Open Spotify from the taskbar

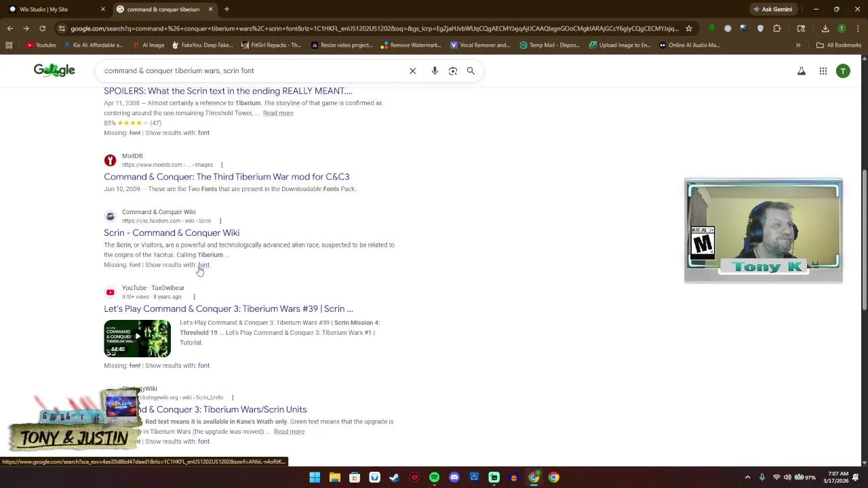[x=434, y=477]
